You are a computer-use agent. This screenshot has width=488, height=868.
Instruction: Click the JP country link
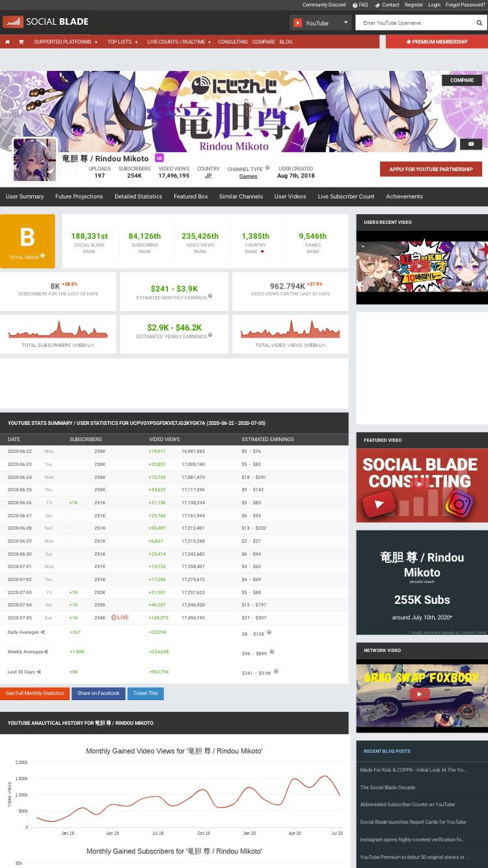coord(208,176)
